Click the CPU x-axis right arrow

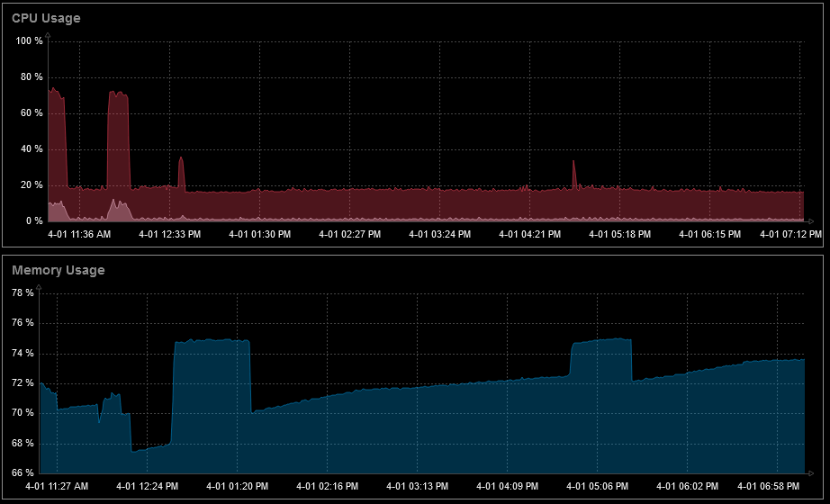pos(807,220)
